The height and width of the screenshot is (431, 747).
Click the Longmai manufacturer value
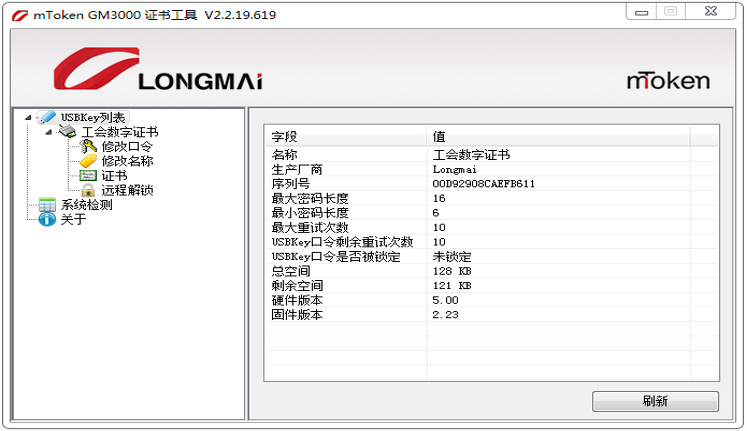454,169
